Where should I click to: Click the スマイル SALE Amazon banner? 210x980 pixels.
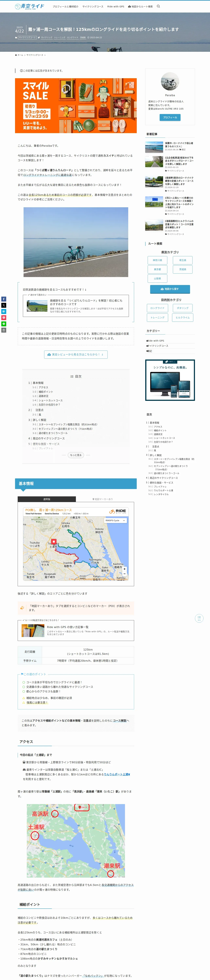(x=76, y=106)
